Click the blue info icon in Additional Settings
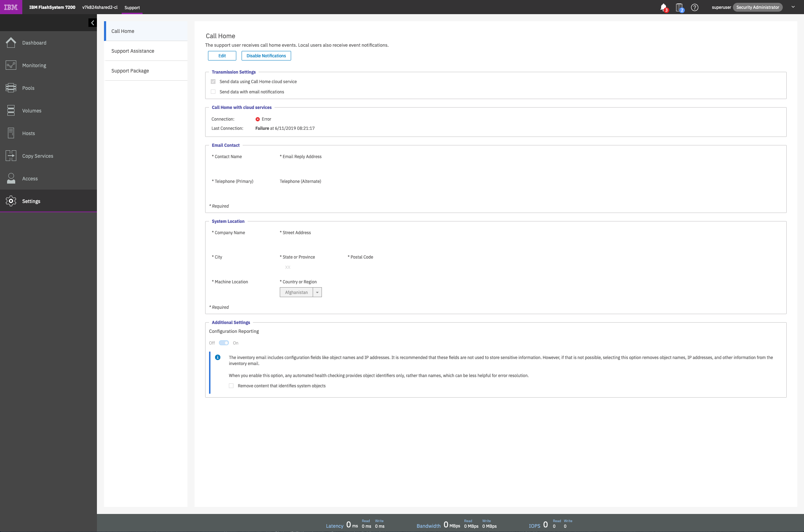 [218, 357]
